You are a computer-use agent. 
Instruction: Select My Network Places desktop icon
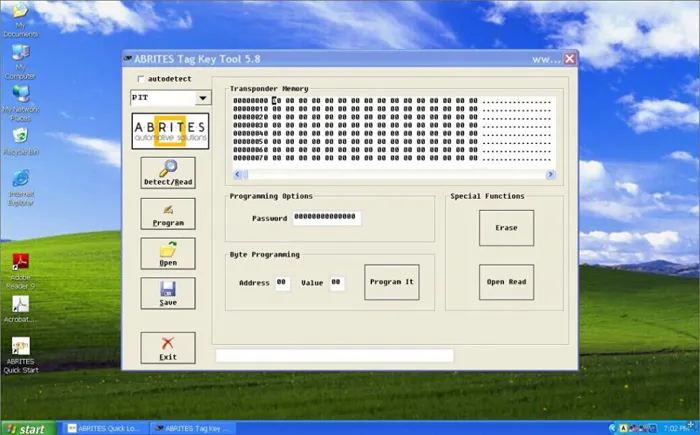coord(20,104)
